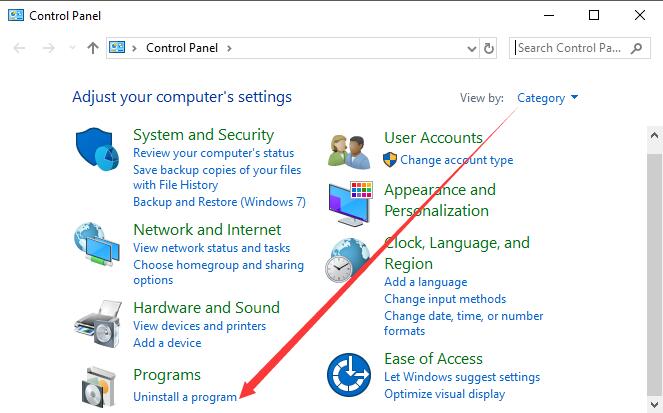Click Uninstall a program link
Screen dimensions: 663x413
click(185, 397)
